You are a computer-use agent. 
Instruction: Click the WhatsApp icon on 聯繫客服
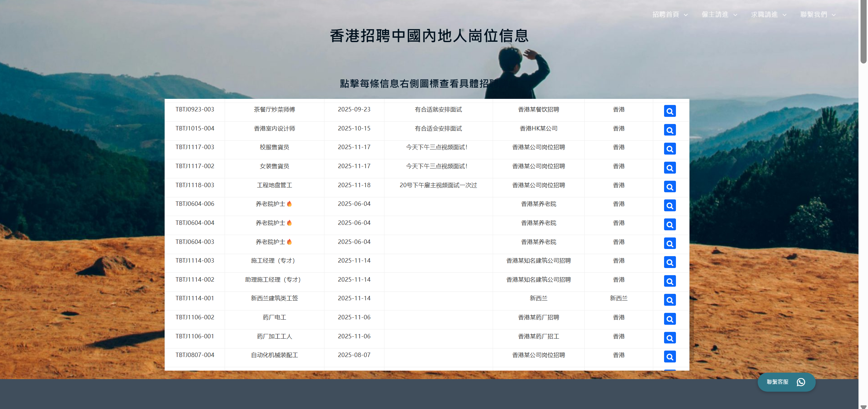tap(801, 382)
